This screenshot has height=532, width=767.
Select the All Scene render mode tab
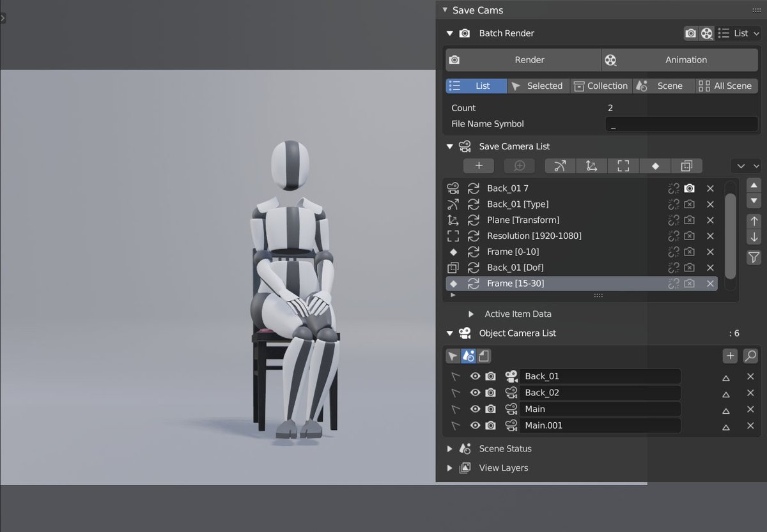click(727, 86)
